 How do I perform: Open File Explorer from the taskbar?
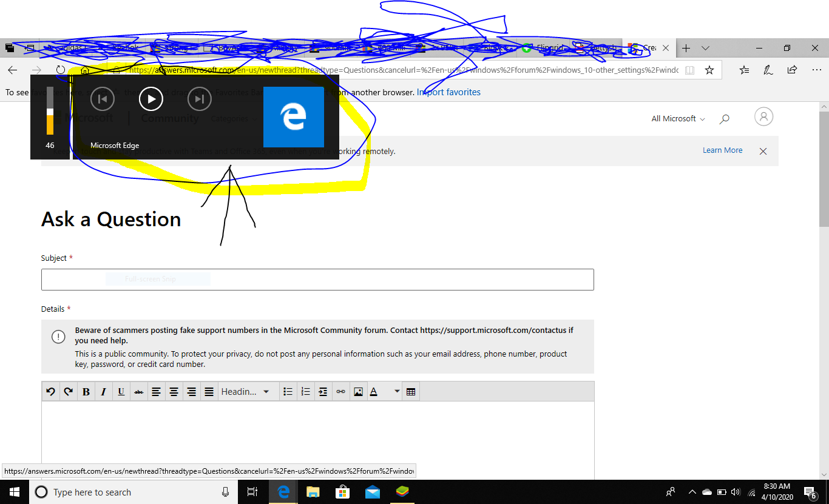(313, 492)
